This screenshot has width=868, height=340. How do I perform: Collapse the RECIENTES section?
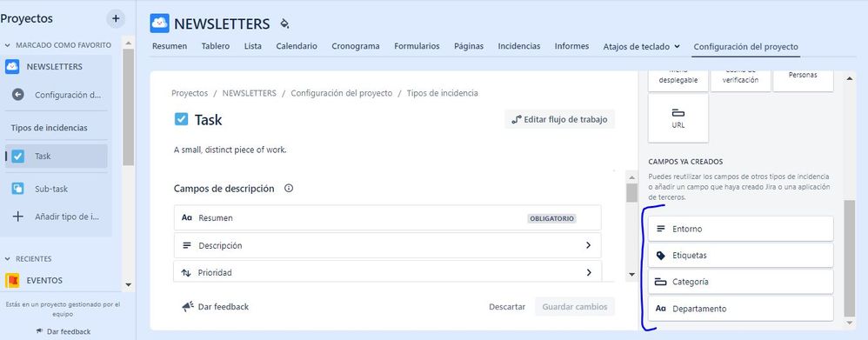pos(8,258)
